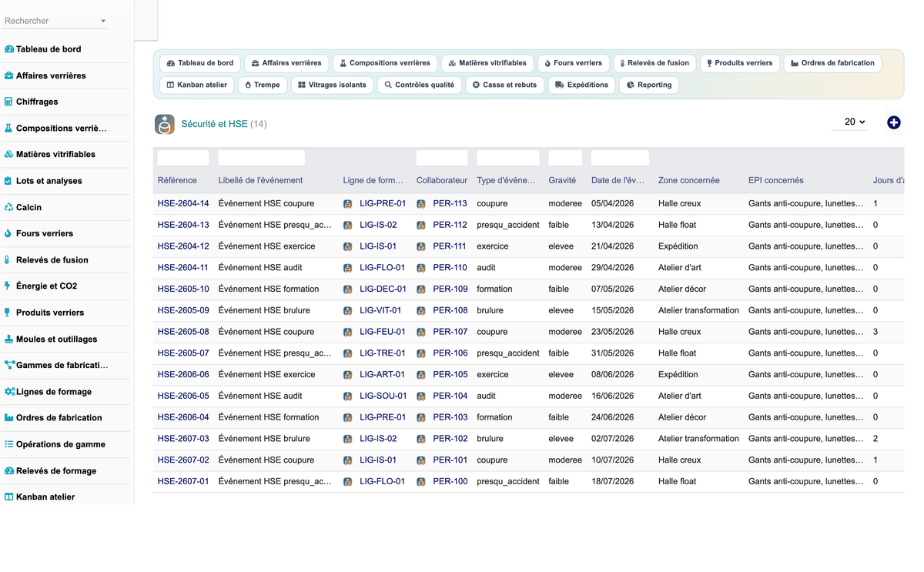Click the Type d'événement filter field

point(508,158)
